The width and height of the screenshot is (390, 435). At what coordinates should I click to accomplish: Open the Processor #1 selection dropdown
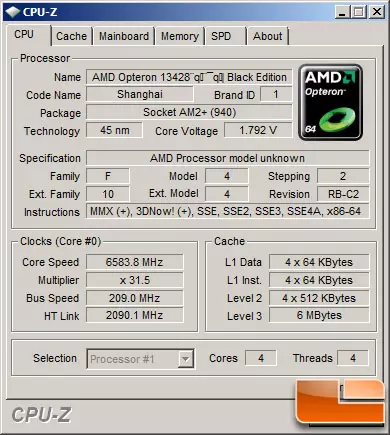coord(140,359)
